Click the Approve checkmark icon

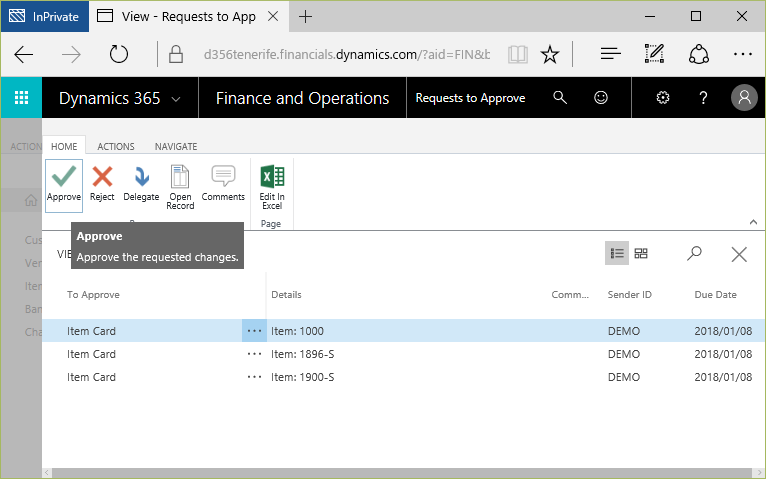coord(64,177)
